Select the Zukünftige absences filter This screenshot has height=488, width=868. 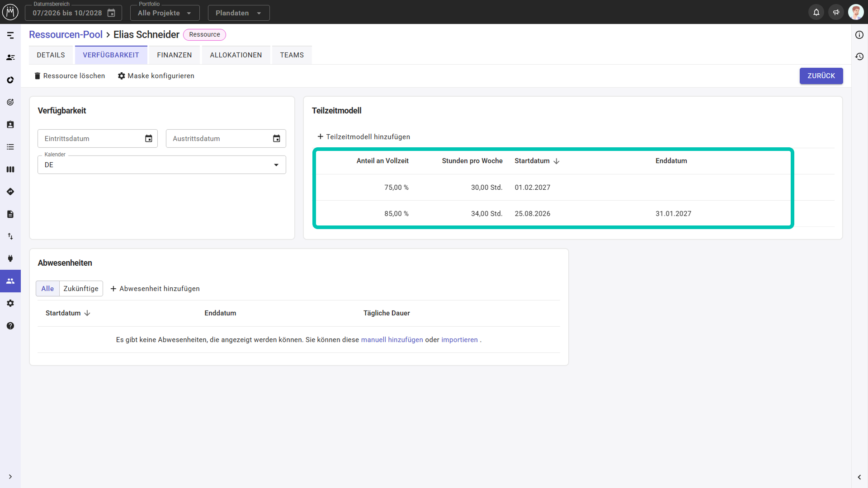point(81,289)
